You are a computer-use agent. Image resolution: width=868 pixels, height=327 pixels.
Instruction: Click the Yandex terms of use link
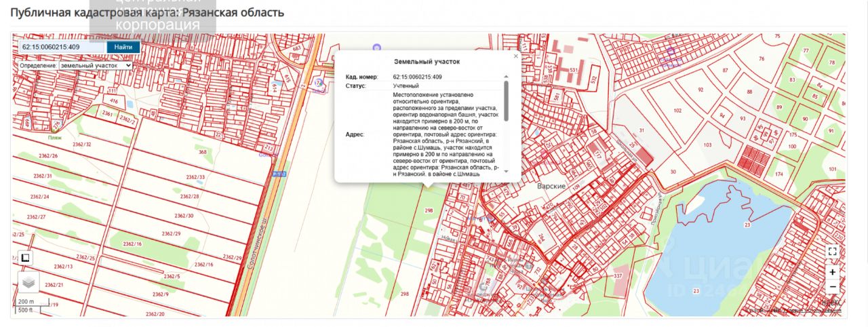tap(816, 311)
